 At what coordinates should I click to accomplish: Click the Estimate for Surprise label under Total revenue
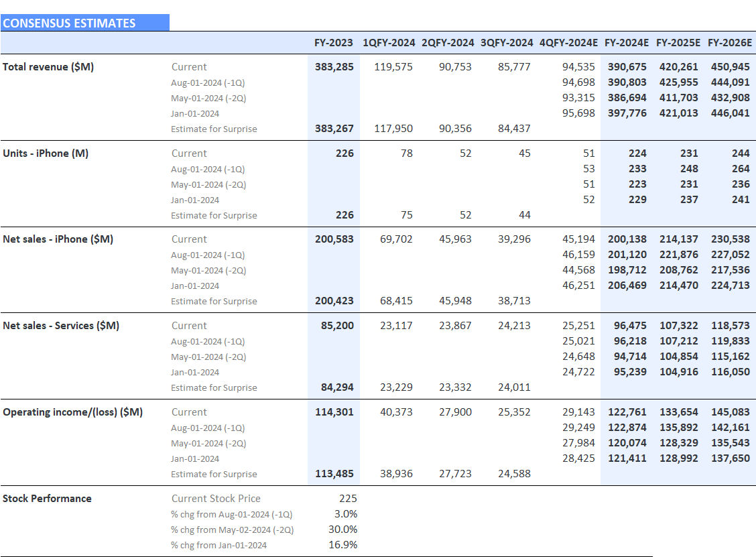[213, 129]
